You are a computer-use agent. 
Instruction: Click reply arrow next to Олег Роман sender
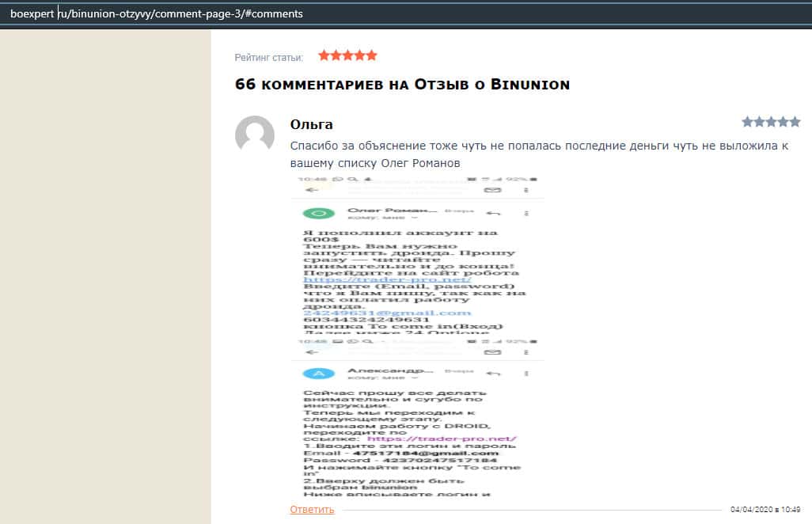[494, 214]
